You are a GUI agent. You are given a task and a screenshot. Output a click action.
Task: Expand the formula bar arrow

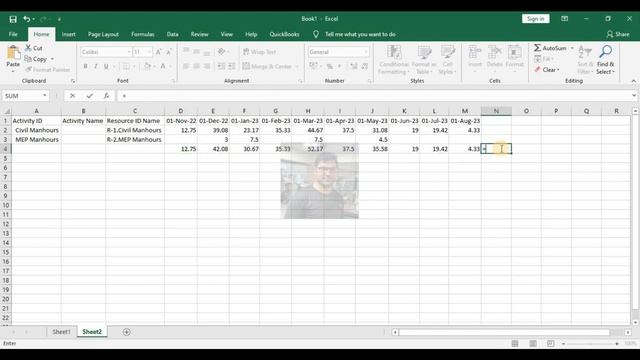point(633,96)
